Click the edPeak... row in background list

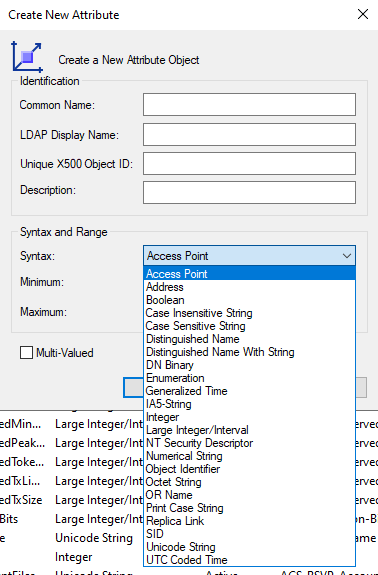click(22, 443)
